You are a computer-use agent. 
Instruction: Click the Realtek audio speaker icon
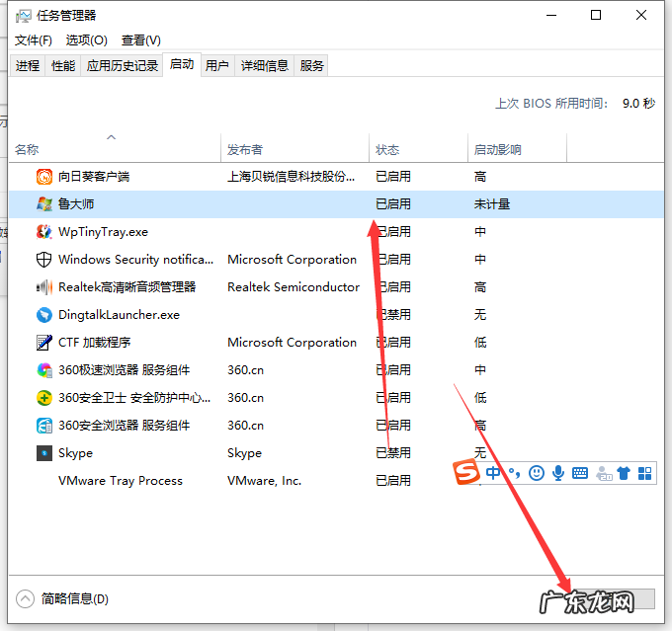click(44, 287)
